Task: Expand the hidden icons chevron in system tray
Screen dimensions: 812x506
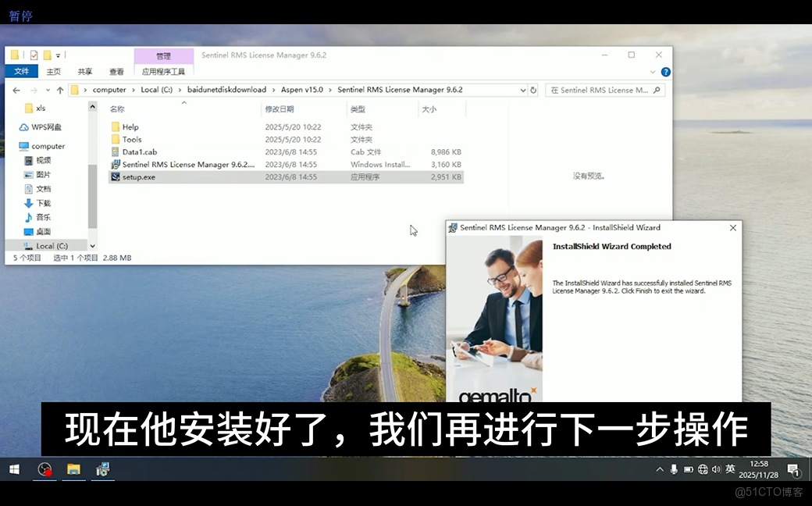Action: 660,469
